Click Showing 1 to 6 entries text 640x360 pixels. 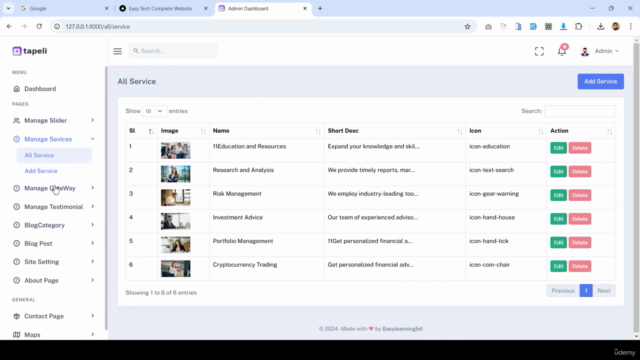coord(161,293)
